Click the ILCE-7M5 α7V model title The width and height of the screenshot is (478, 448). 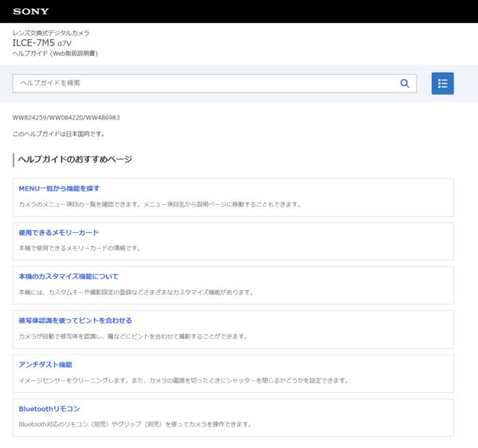coord(41,43)
